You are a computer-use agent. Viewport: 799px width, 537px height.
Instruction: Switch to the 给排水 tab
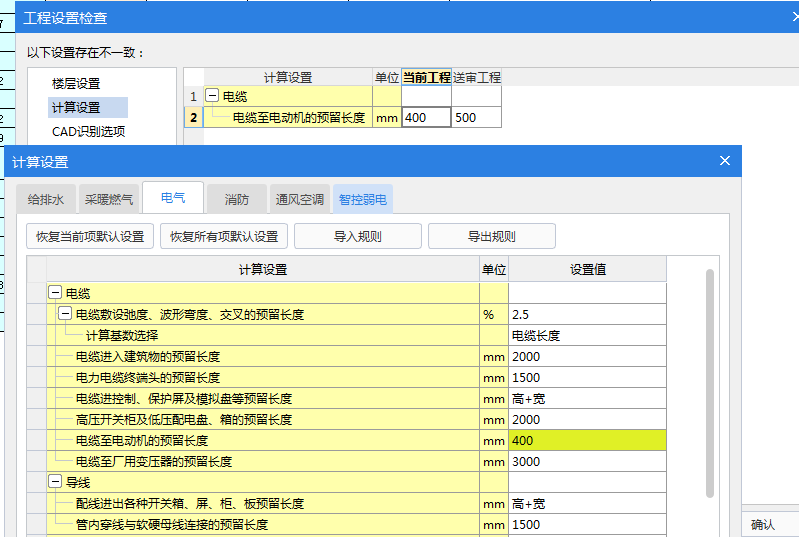[45, 199]
